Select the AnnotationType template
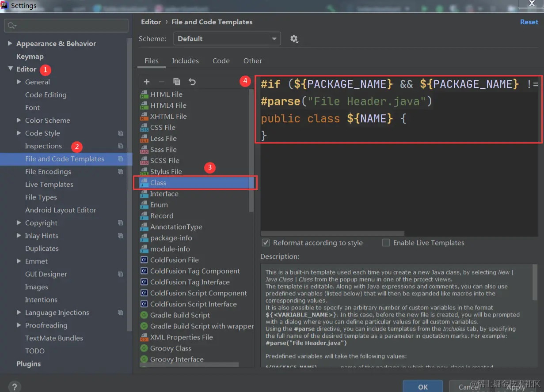The width and height of the screenshot is (544, 392). tap(176, 227)
